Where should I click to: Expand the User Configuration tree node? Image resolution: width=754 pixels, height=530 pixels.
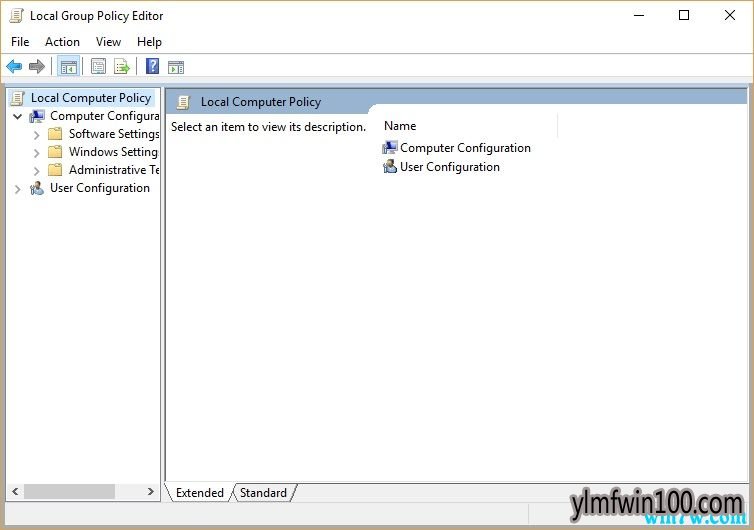(18, 189)
